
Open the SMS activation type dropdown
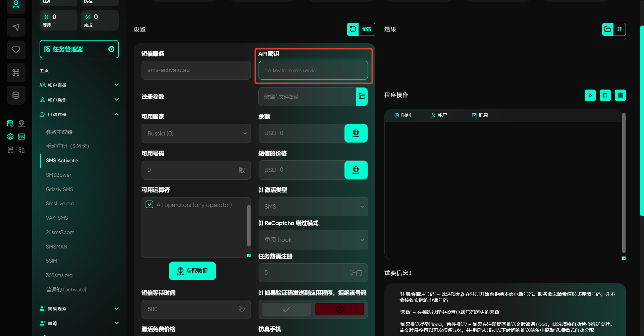(313, 207)
